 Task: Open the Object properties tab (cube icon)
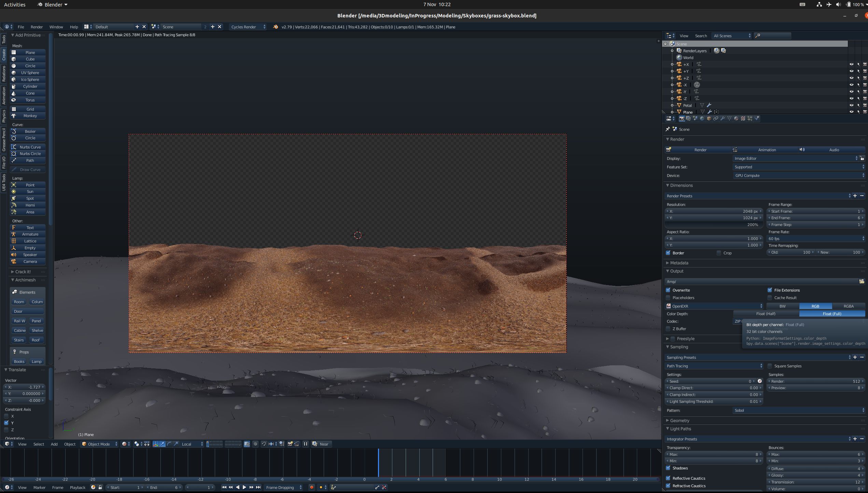coord(709,118)
